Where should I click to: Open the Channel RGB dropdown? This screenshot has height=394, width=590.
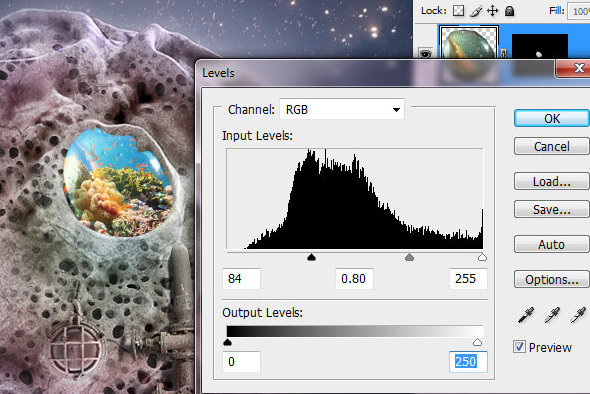click(342, 110)
